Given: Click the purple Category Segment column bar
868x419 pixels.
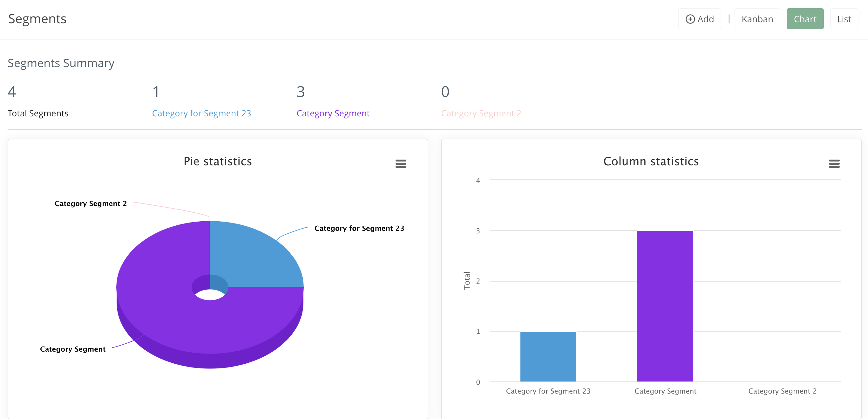Looking at the screenshot, I should [665, 307].
